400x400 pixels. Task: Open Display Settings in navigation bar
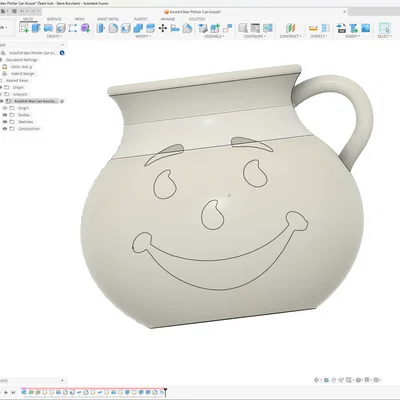(x=359, y=380)
